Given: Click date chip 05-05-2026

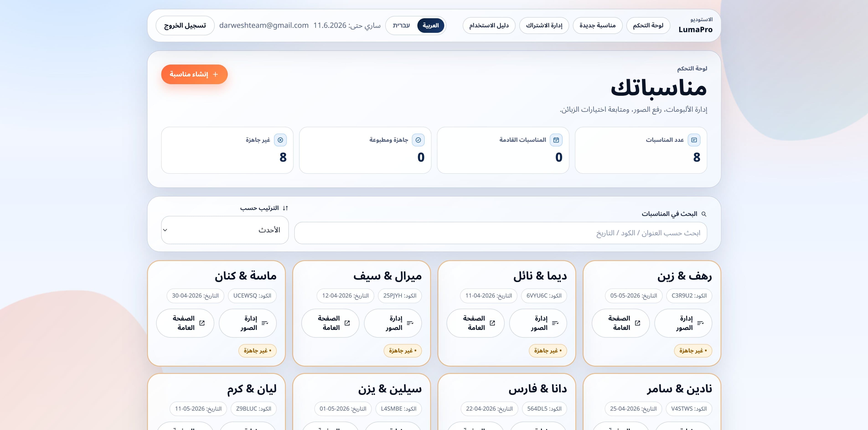Looking at the screenshot, I should tap(633, 295).
